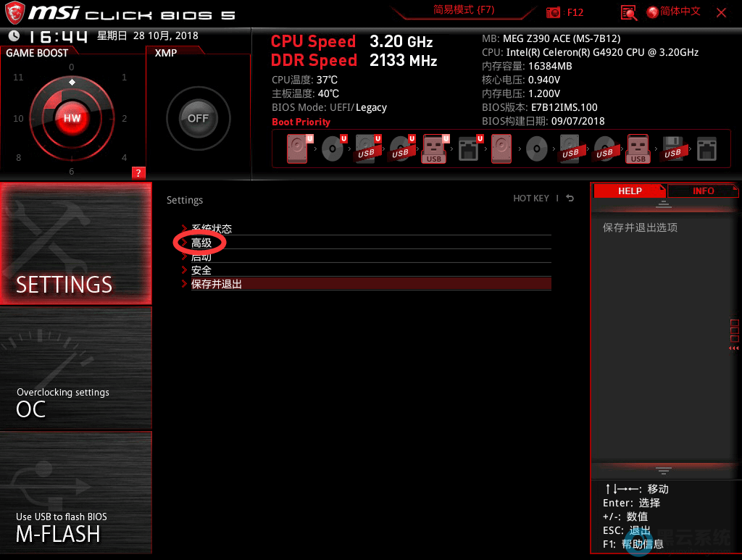Expand the 启动 settings entry
Viewport: 742px width, 560px height.
click(201, 257)
